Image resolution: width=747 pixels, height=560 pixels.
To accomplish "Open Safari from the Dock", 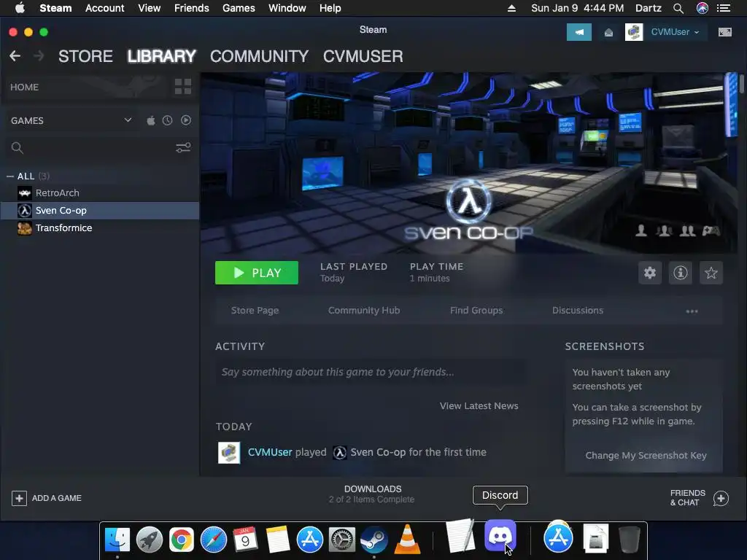I will [x=214, y=540].
